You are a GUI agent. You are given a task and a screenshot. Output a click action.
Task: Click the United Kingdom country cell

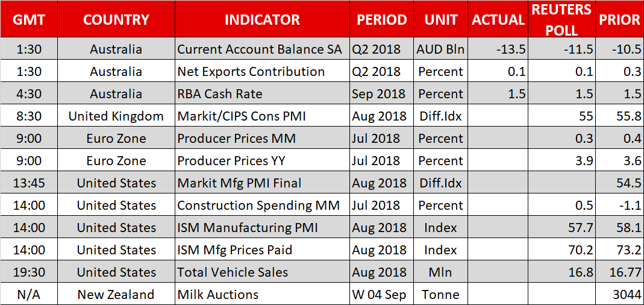[116, 116]
